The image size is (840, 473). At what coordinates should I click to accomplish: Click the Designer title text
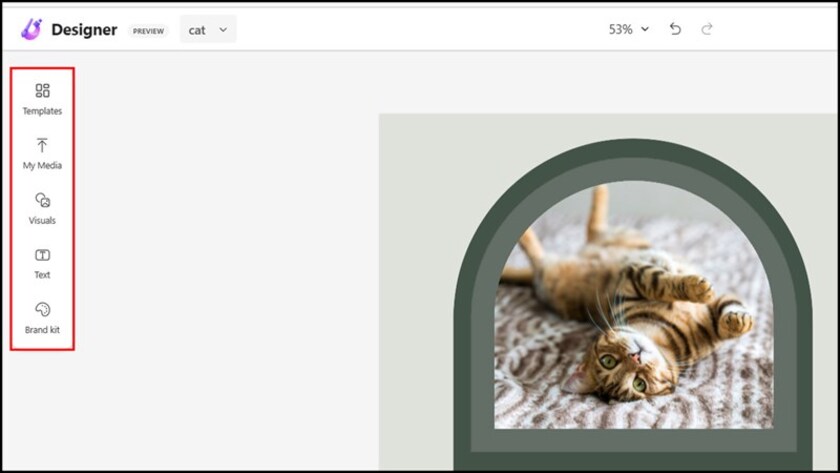pyautogui.click(x=86, y=30)
